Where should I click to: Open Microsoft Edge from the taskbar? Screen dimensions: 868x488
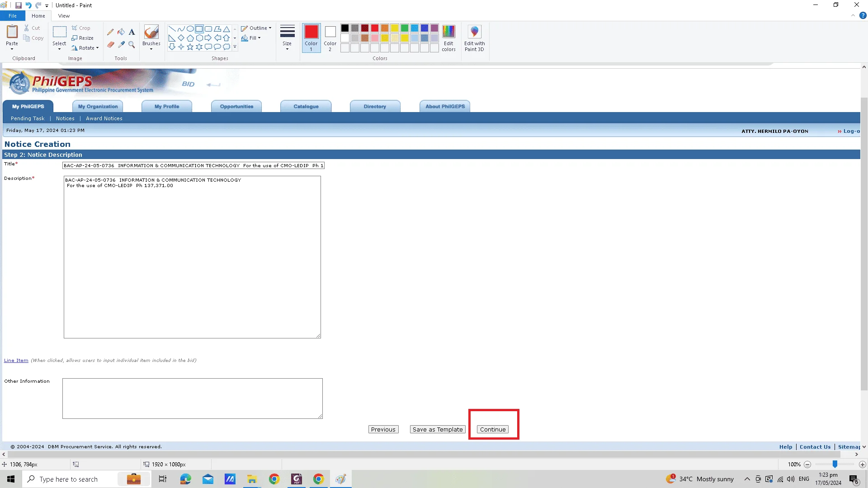185,479
